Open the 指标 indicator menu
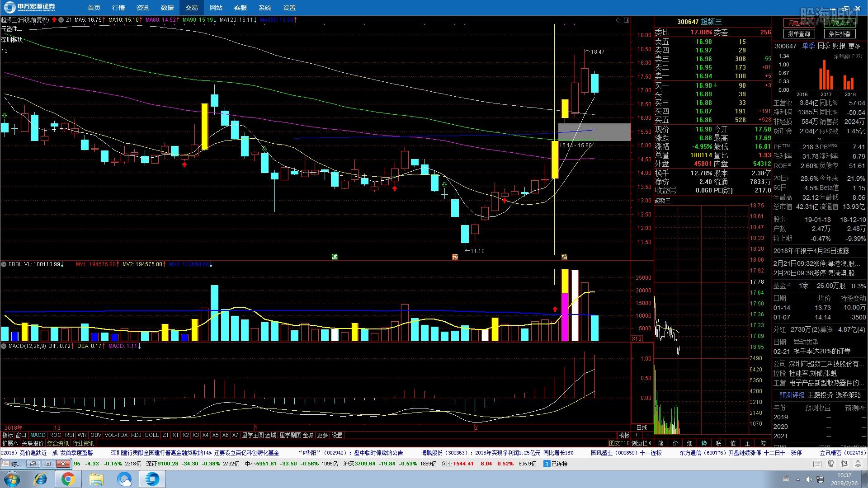Image resolution: width=868 pixels, height=488 pixels. (8, 435)
